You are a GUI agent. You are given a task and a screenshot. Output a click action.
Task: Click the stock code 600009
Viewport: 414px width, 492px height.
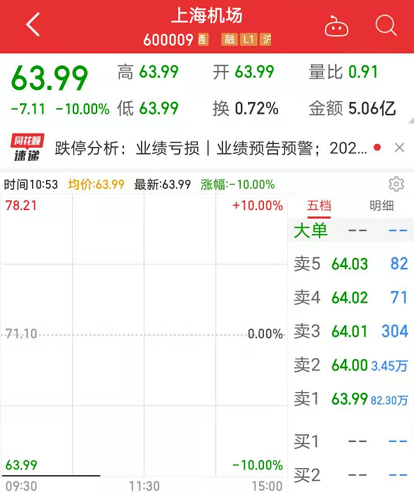(x=168, y=40)
